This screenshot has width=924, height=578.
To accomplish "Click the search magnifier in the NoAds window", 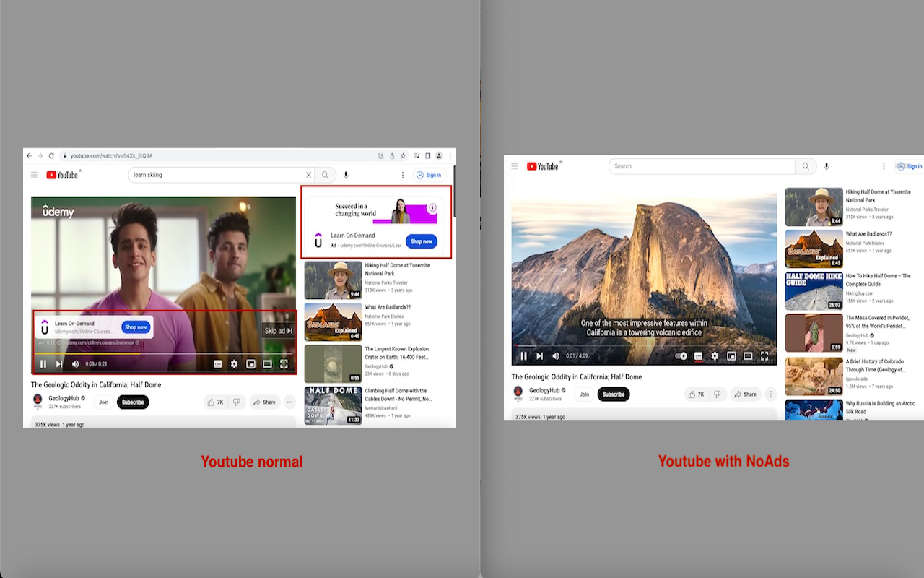I will click(806, 166).
